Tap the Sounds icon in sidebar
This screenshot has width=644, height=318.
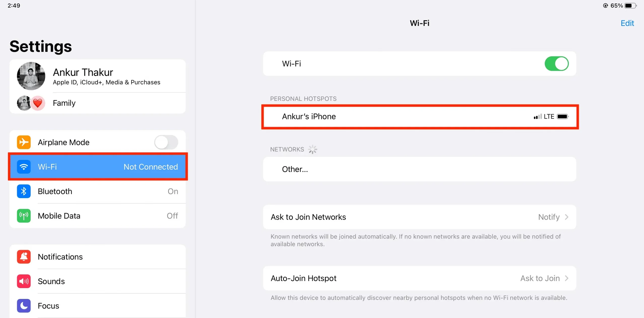coord(23,281)
